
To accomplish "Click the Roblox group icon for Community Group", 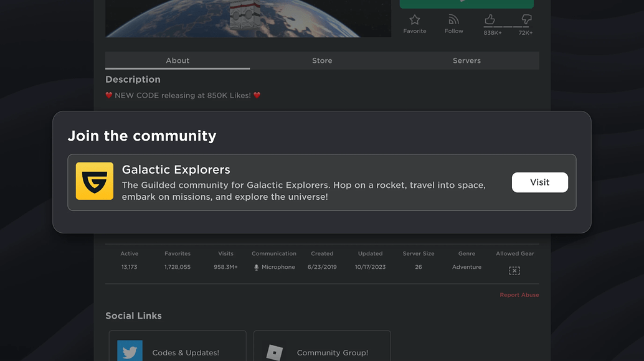I will pyautogui.click(x=273, y=351).
